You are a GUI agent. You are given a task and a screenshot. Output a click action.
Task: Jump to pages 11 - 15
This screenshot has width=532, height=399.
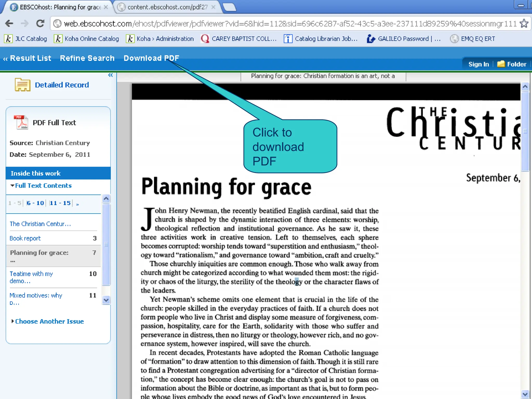tap(60, 203)
